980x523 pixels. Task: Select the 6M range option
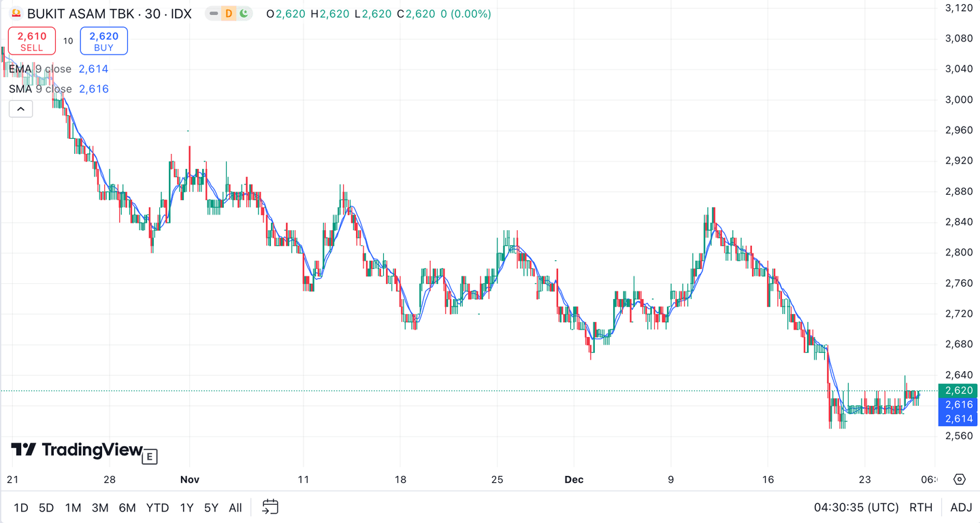click(x=127, y=507)
